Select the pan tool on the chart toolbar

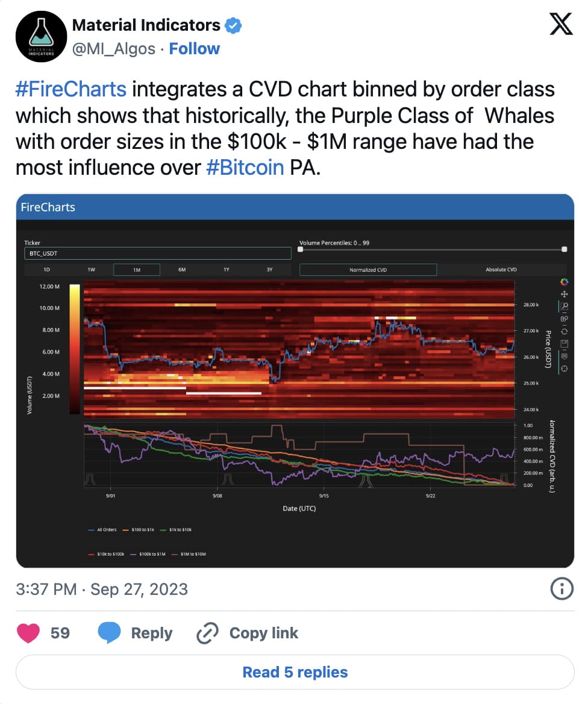[x=564, y=295]
